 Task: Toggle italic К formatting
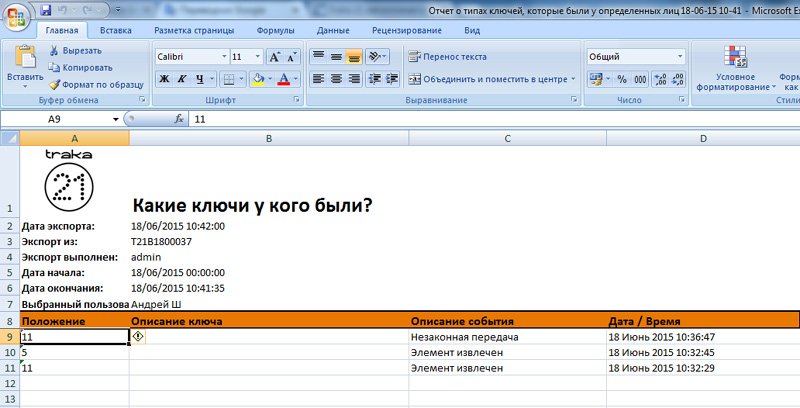182,79
